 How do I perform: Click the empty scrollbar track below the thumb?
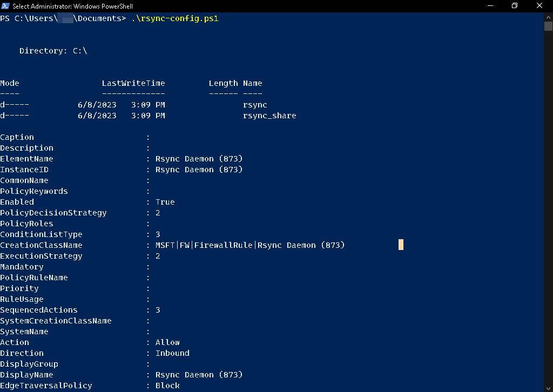[548, 216]
